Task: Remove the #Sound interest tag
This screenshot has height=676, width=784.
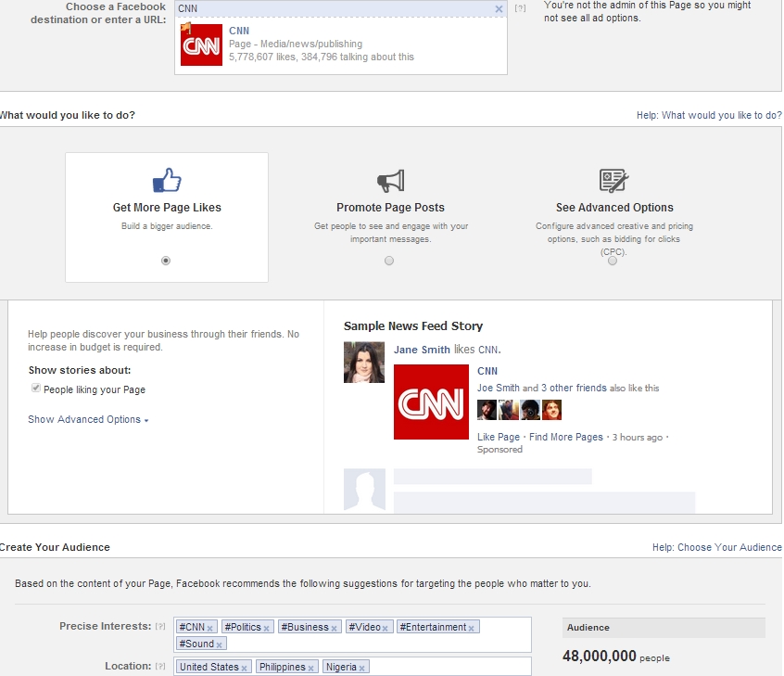Action: tap(219, 644)
